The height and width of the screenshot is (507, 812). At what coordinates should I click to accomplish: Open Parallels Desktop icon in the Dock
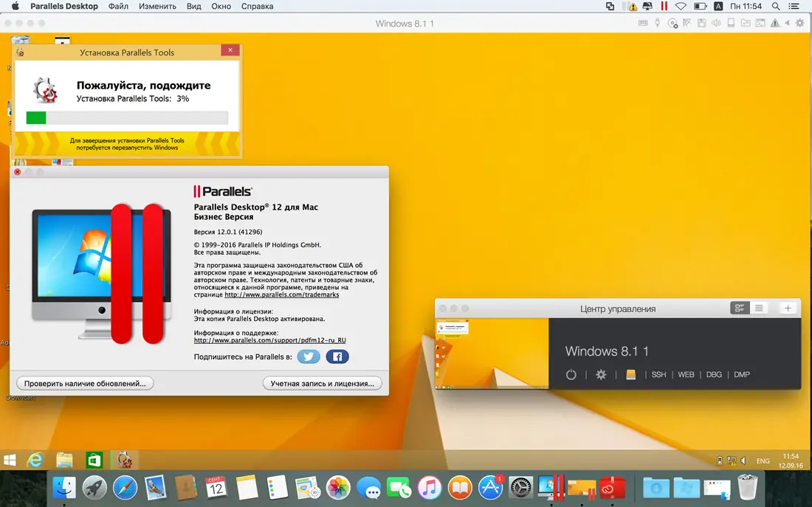pos(551,487)
